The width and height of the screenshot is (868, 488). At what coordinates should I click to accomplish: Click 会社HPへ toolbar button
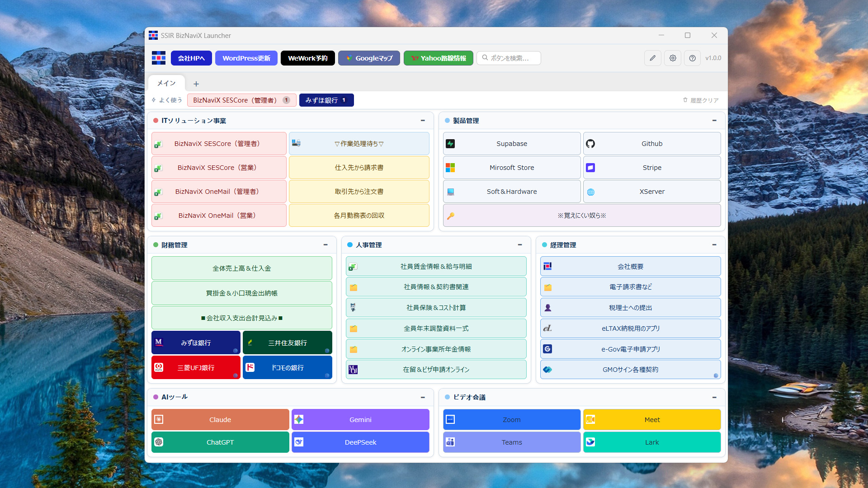click(191, 58)
